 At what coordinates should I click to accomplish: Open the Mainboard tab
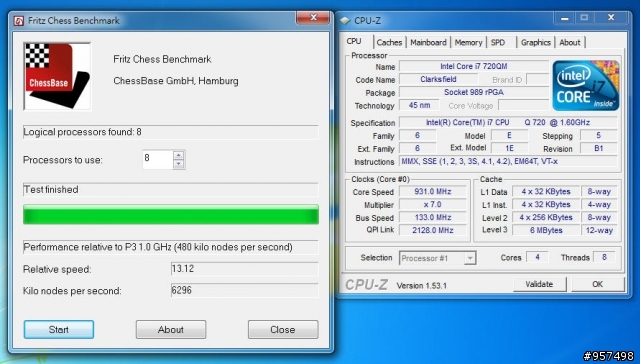coord(428,42)
